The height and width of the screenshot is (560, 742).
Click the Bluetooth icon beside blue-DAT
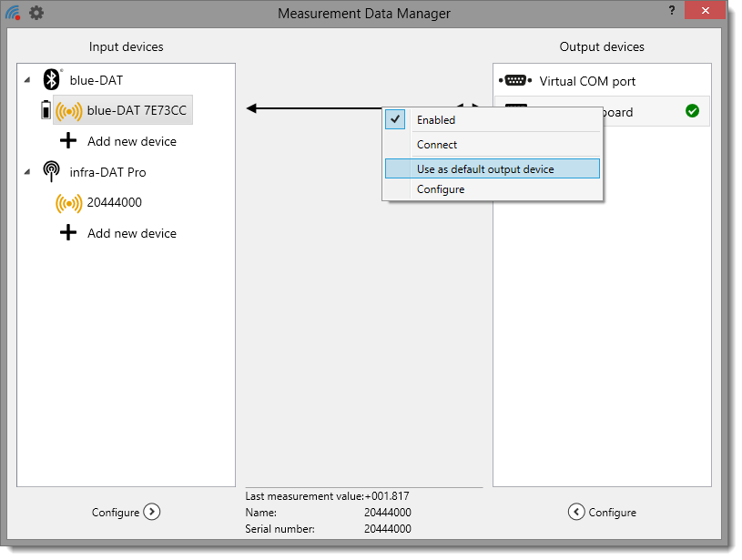[x=52, y=80]
